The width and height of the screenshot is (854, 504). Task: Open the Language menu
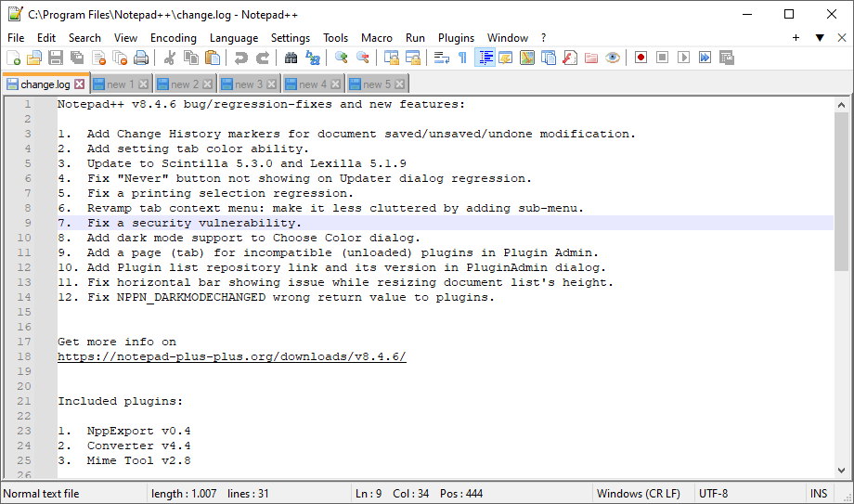234,38
